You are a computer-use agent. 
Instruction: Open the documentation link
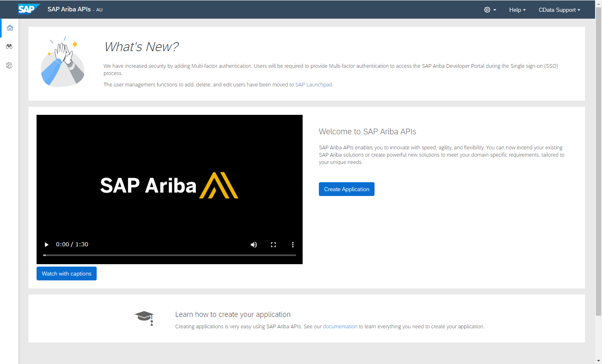coord(340,327)
